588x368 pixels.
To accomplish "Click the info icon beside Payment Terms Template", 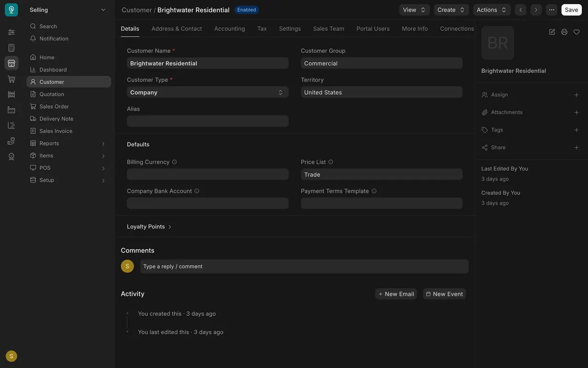I will [x=374, y=191].
